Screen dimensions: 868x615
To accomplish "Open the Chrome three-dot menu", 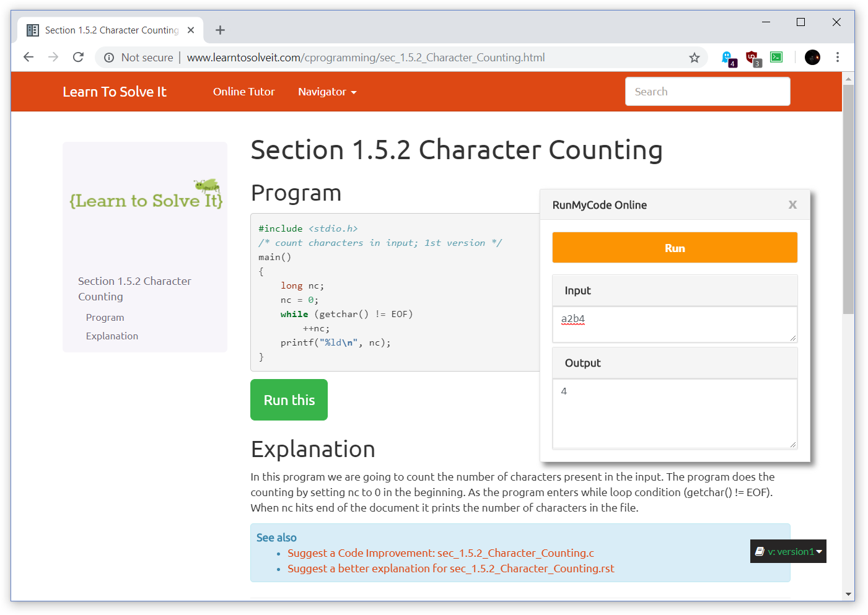I will [x=838, y=57].
